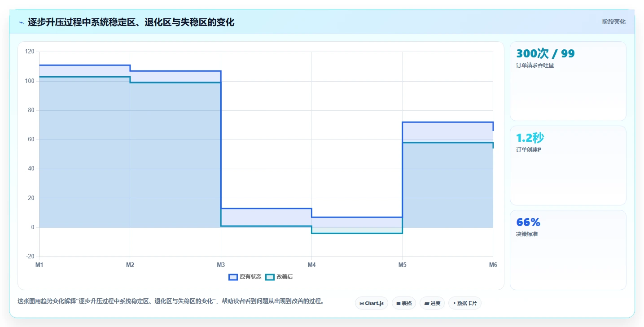Viewport: 644px width, 327px height.
Task: Click the blue 原有状态 legend color box
Action: click(233, 277)
